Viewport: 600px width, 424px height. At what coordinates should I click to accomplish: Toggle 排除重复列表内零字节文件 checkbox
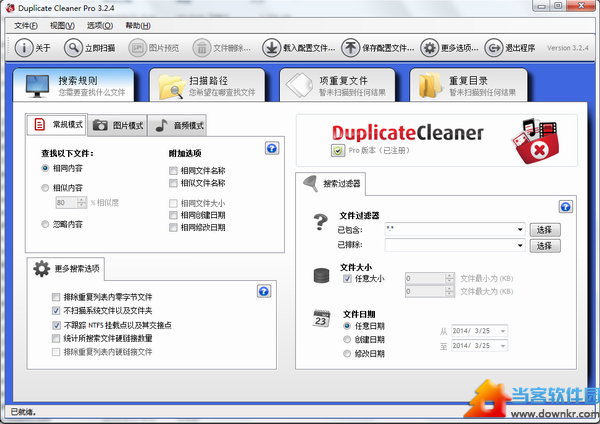56,297
